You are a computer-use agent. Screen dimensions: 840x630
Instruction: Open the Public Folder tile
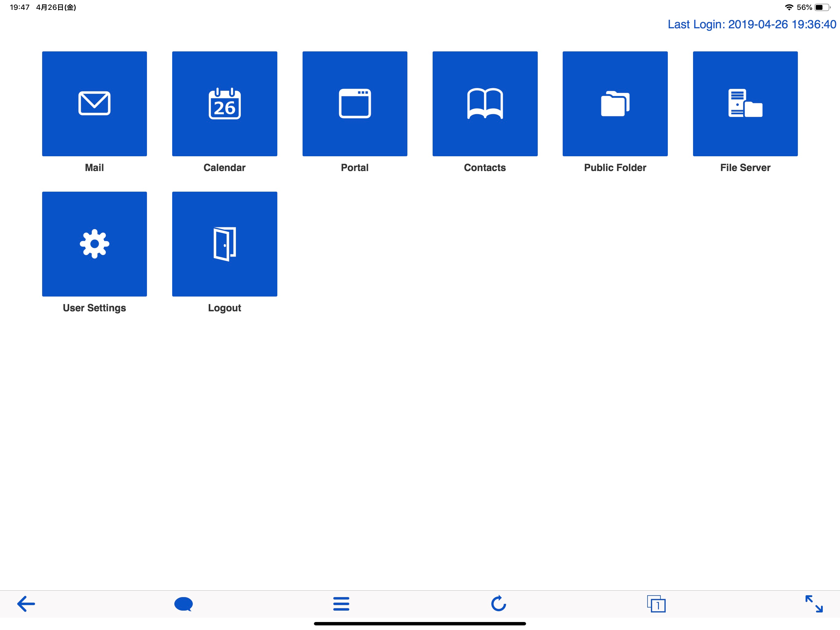pyautogui.click(x=615, y=104)
